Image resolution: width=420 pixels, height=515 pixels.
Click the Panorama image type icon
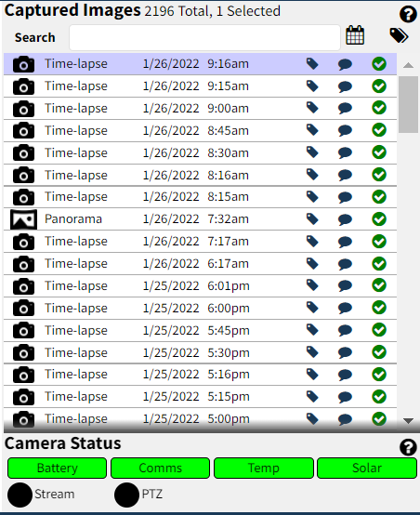[23, 219]
